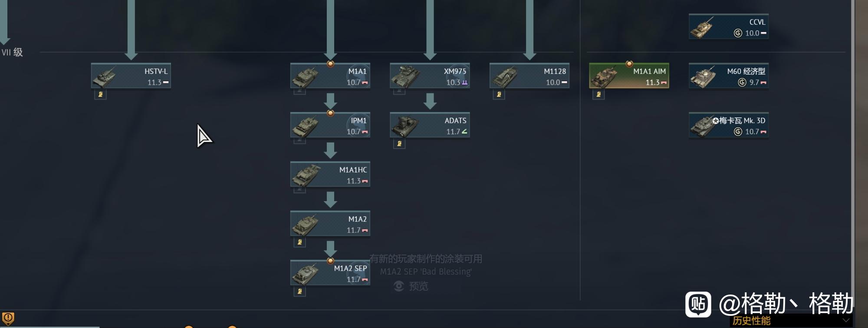868x328 pixels.
Task: Click the talisman icon under M1A1 AIM
Action: pos(598,94)
